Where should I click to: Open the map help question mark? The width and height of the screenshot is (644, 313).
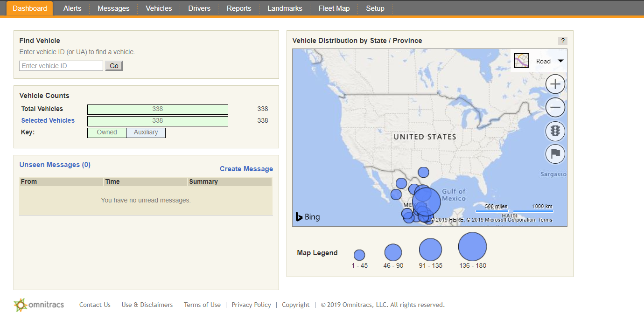pyautogui.click(x=562, y=41)
